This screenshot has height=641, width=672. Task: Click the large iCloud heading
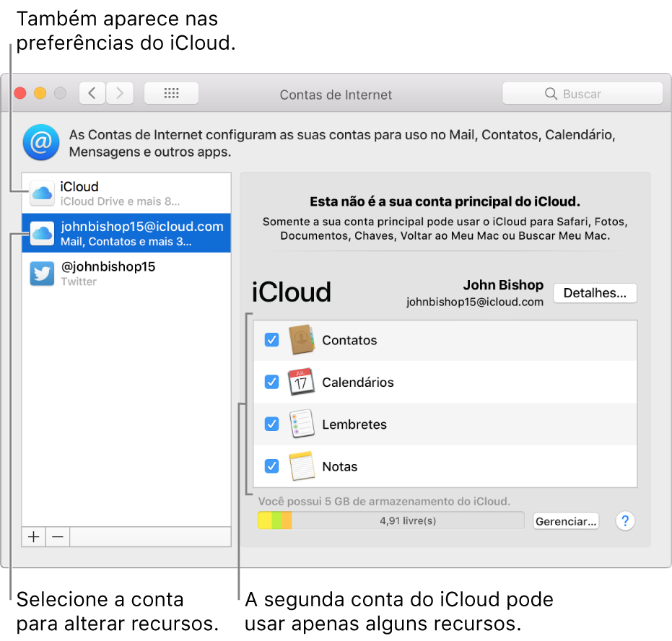[291, 292]
